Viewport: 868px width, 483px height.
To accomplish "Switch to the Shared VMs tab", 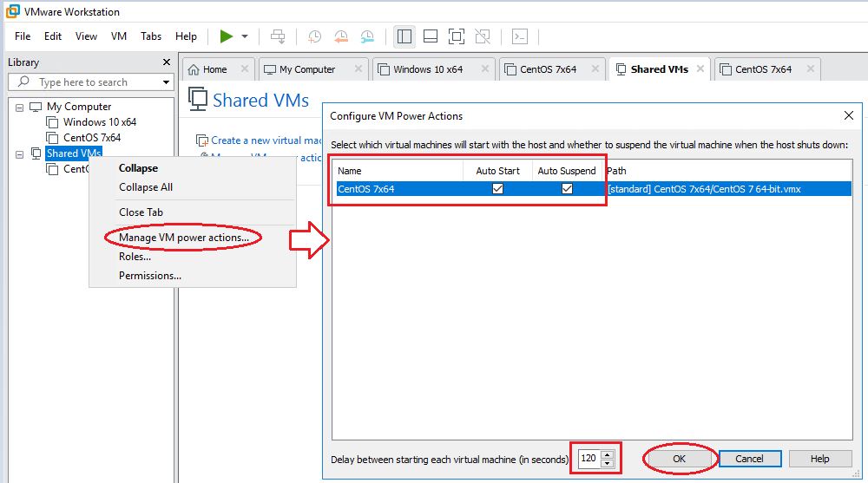I will tap(660, 69).
